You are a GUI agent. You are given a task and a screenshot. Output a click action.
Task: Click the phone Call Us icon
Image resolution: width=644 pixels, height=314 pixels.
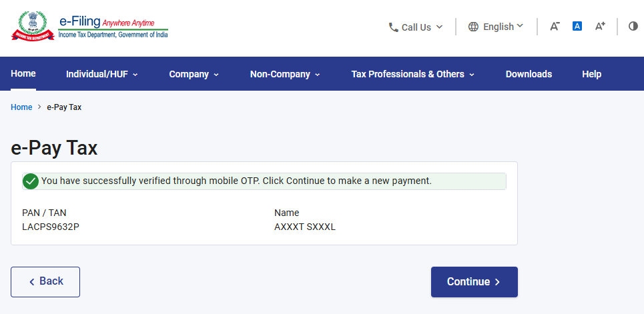pos(393,27)
